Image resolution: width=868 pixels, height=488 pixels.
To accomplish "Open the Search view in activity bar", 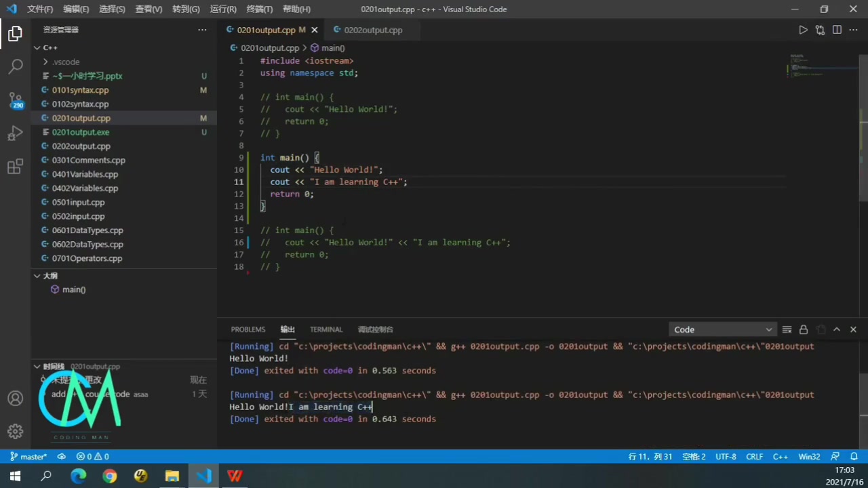I will 15,66.
